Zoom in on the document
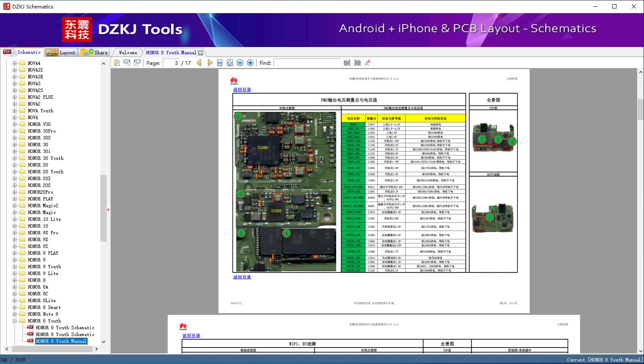Viewport: 644px width, 364px height. click(x=250, y=63)
